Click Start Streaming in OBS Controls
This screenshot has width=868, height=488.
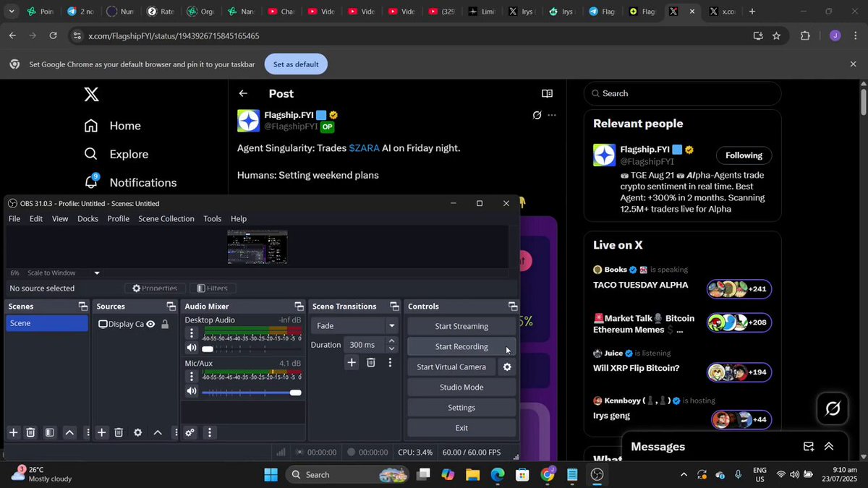pyautogui.click(x=461, y=326)
